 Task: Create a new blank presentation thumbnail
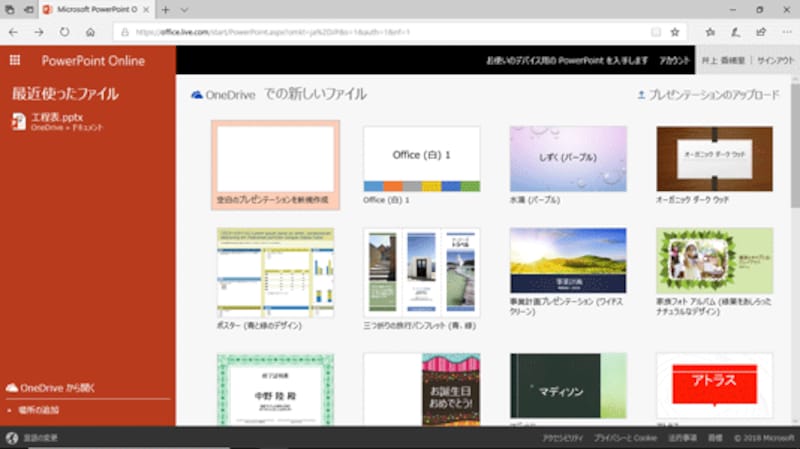coord(276,164)
